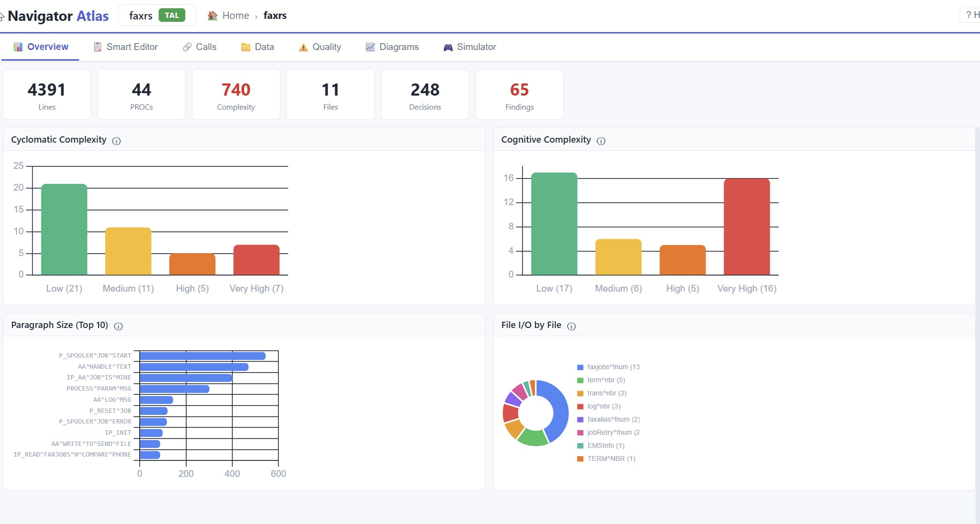The width and height of the screenshot is (980, 524).
Task: Click the Paragraph Size info icon
Action: click(118, 326)
